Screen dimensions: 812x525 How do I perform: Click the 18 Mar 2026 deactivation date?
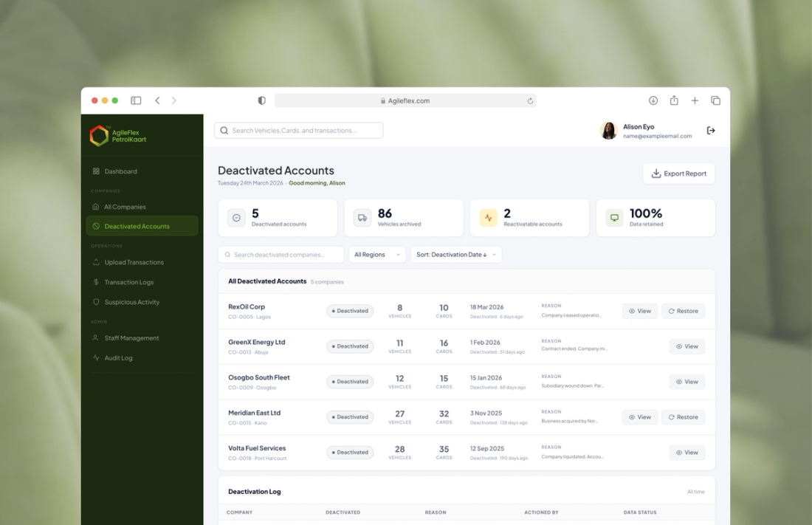point(486,307)
